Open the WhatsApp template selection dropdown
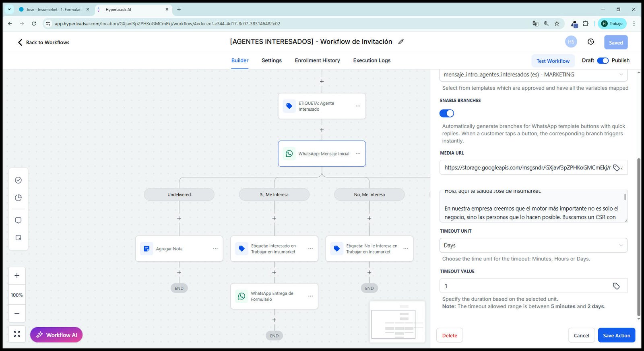 tap(533, 74)
